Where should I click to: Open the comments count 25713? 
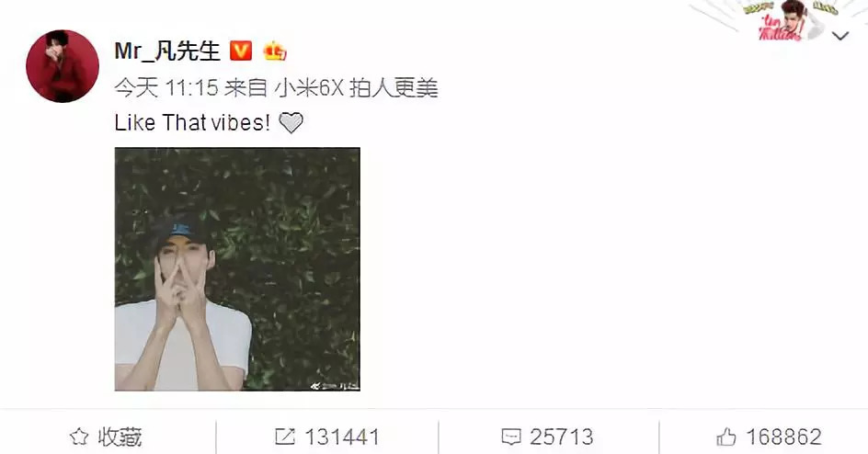[x=561, y=437]
